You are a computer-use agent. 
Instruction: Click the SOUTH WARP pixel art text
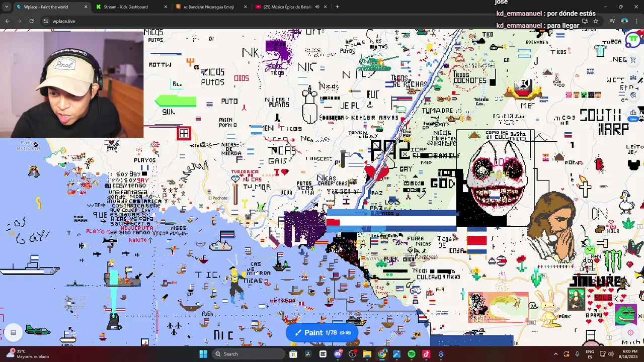point(605,122)
